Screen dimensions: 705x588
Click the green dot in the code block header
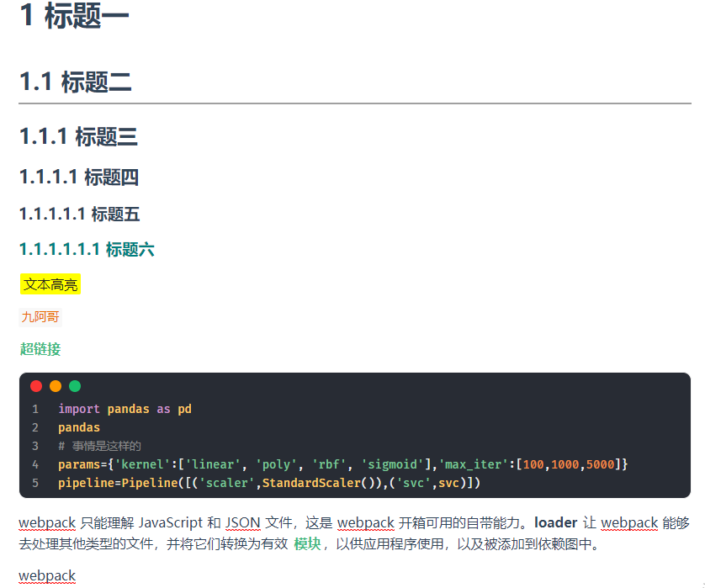(x=73, y=385)
